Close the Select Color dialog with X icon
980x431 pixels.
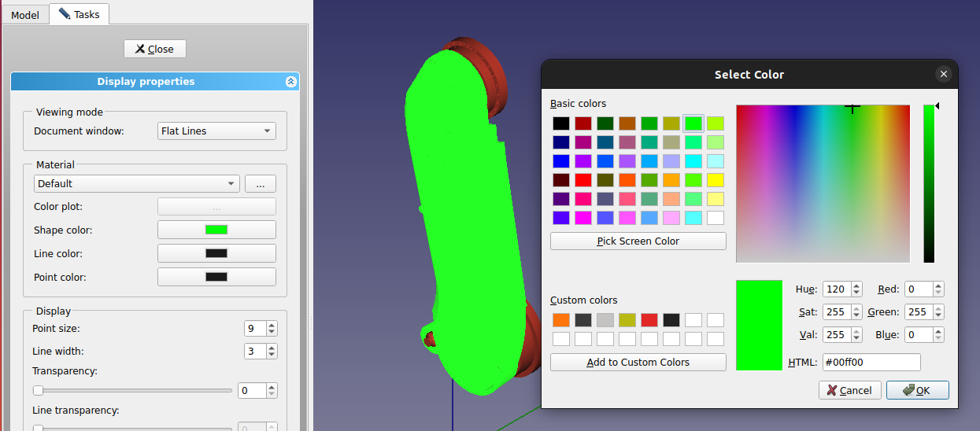coord(943,74)
